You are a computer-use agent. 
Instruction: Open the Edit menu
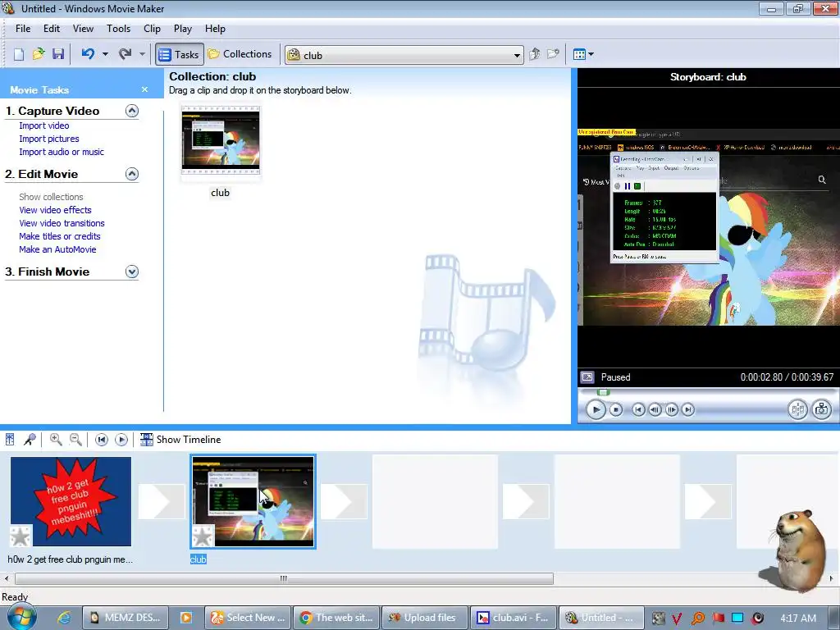coord(52,29)
